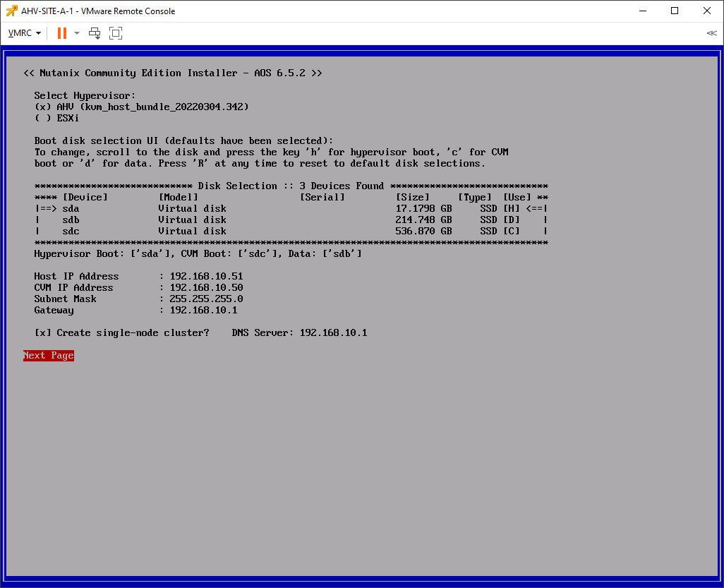Click the [Size] column header
The image size is (724, 588).
click(x=412, y=197)
